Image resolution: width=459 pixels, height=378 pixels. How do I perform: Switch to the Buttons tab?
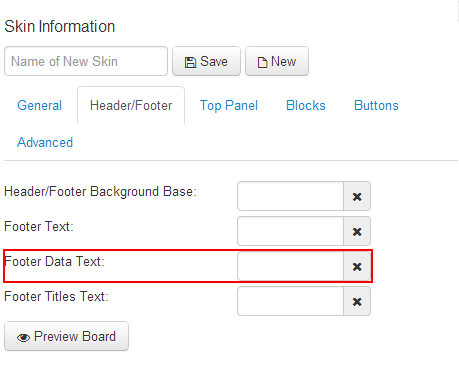point(376,105)
